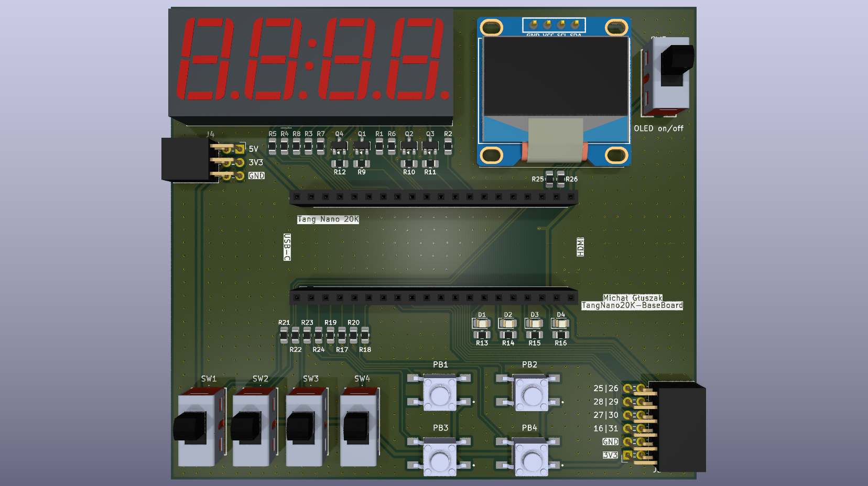Click the Q3 transistor
The width and height of the screenshot is (868, 486).
(430, 147)
